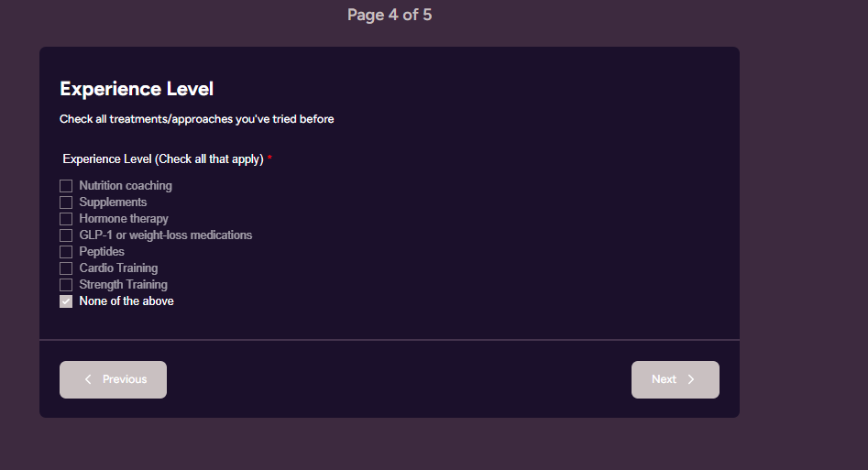Click the 'Experience Level (Check all that apply)' question label
The width and height of the screenshot is (868, 470).
pyautogui.click(x=163, y=159)
